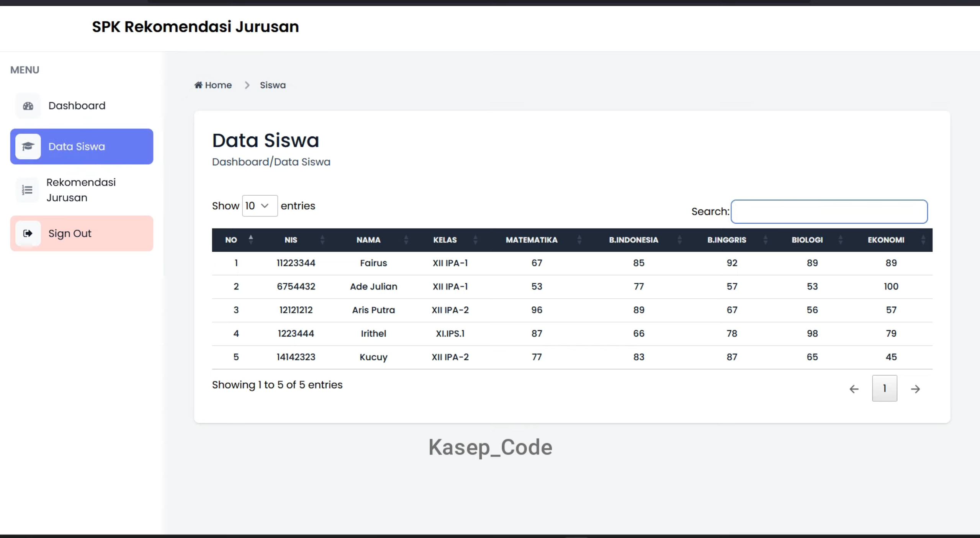Click name cell Ade Julian

click(x=373, y=286)
